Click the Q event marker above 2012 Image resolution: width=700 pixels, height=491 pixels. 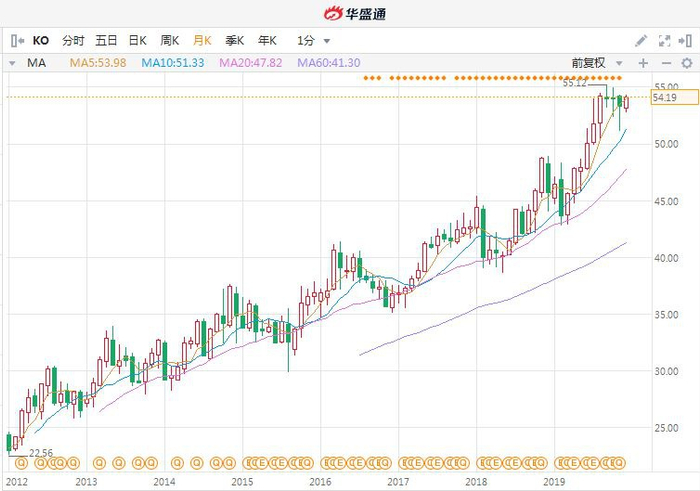click(x=21, y=463)
